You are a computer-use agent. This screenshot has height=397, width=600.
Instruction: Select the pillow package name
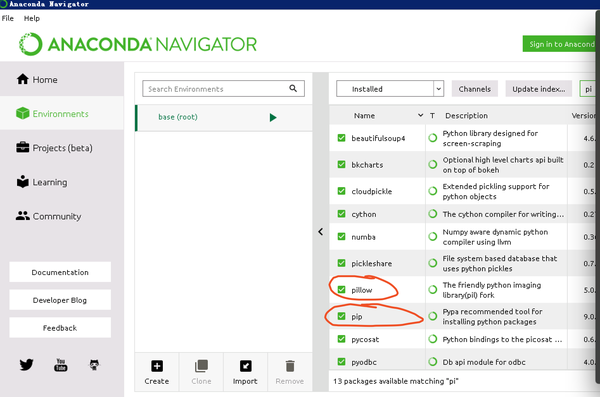click(362, 290)
